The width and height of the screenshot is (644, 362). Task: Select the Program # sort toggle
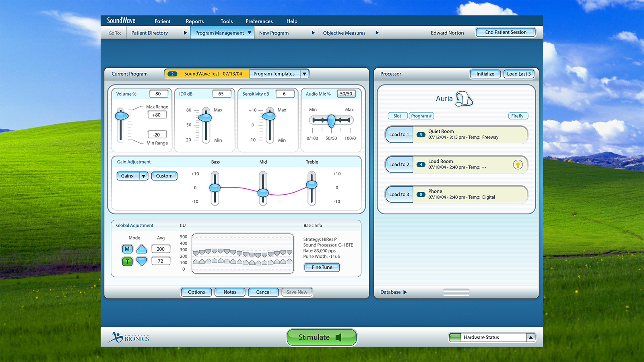tap(421, 116)
